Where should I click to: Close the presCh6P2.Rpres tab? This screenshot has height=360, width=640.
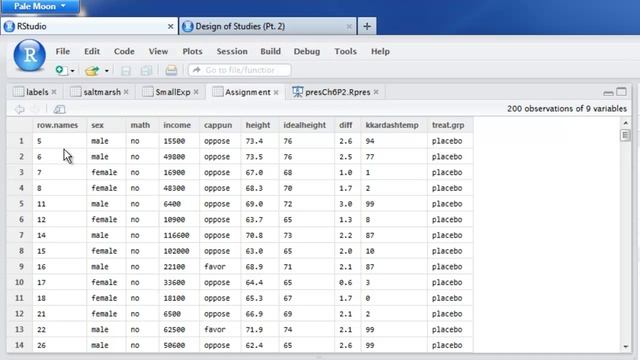(x=376, y=92)
